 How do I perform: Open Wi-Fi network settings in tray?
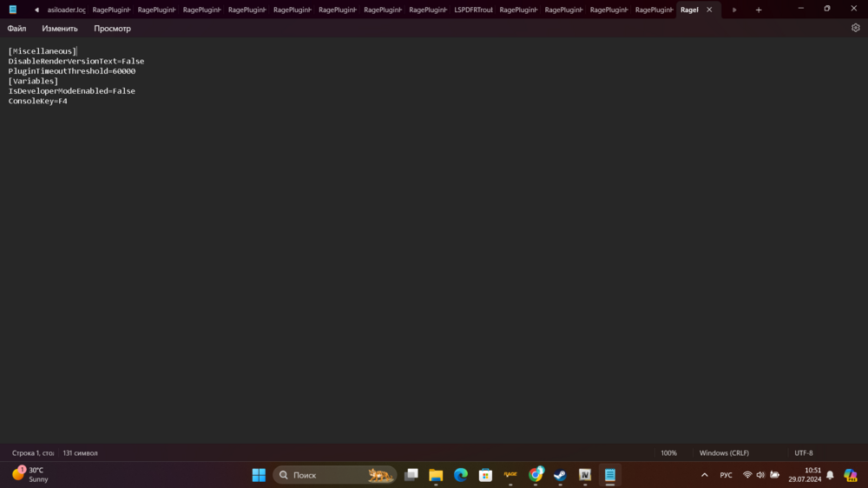click(747, 475)
